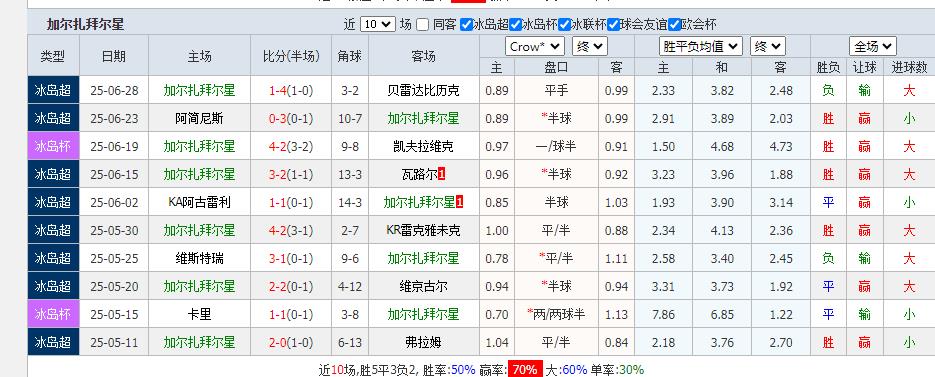Screen dimensions: 935x377
Task: Click the red card badge next to 瓦路尔
Action: point(441,174)
